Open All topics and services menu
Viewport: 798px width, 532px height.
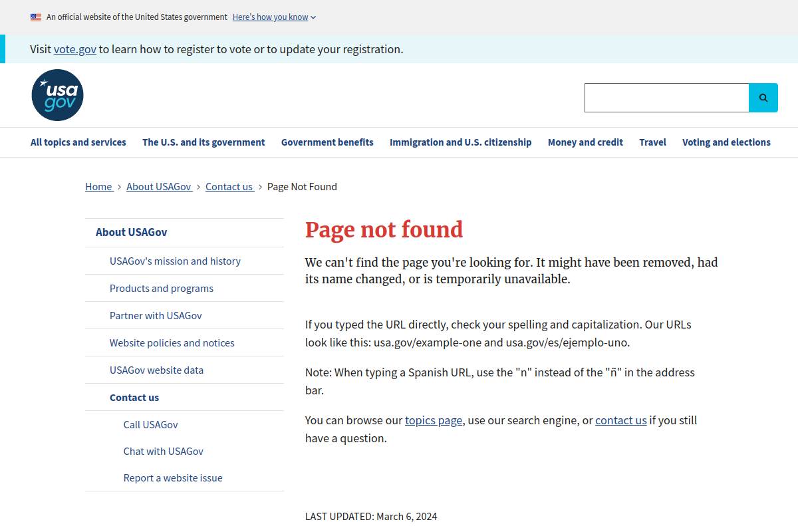coord(78,142)
